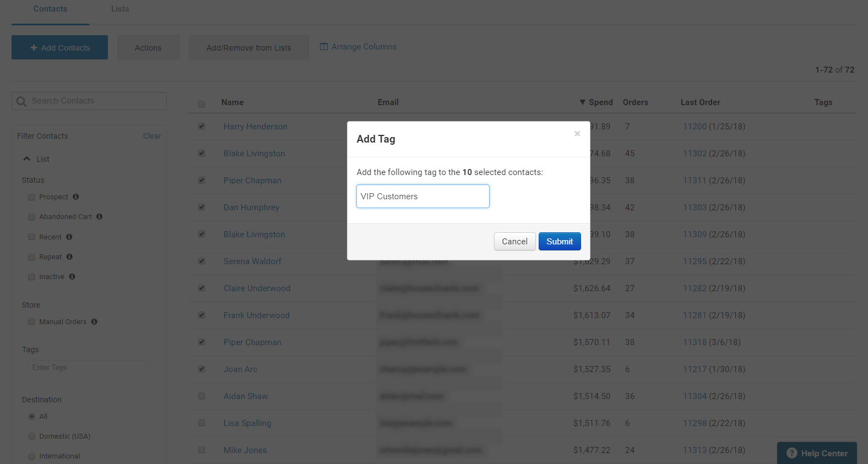Toggle the Abandoned Cart checkbox
This screenshot has height=464, width=868.
pos(31,217)
